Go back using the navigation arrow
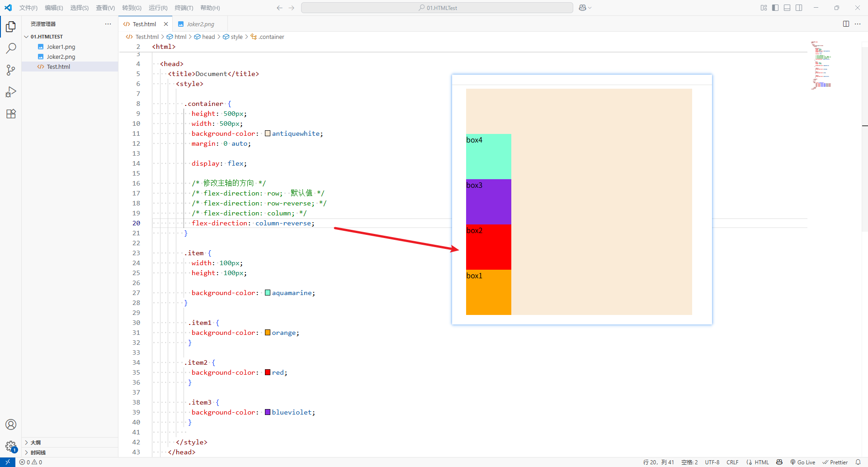 279,8
